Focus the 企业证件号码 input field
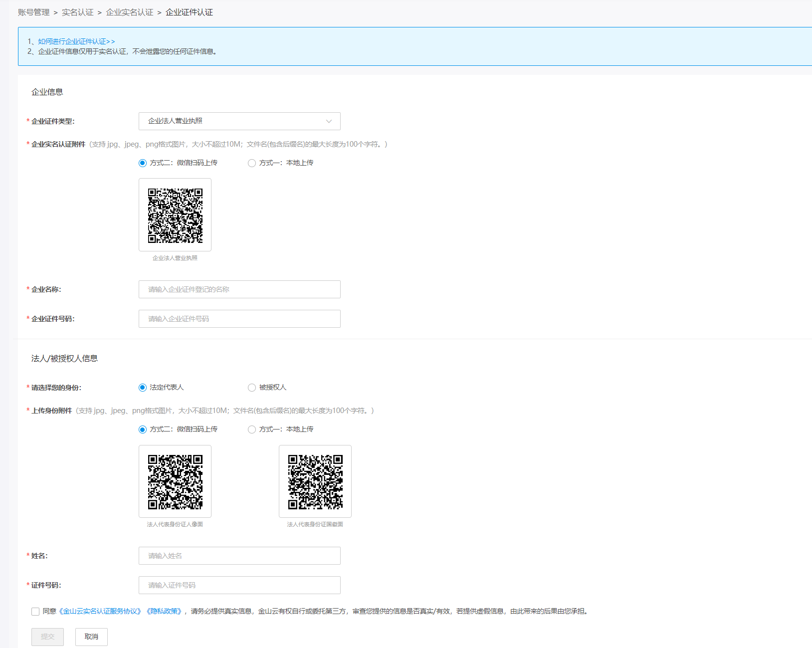Viewport: 812px width, 648px height. [x=239, y=319]
